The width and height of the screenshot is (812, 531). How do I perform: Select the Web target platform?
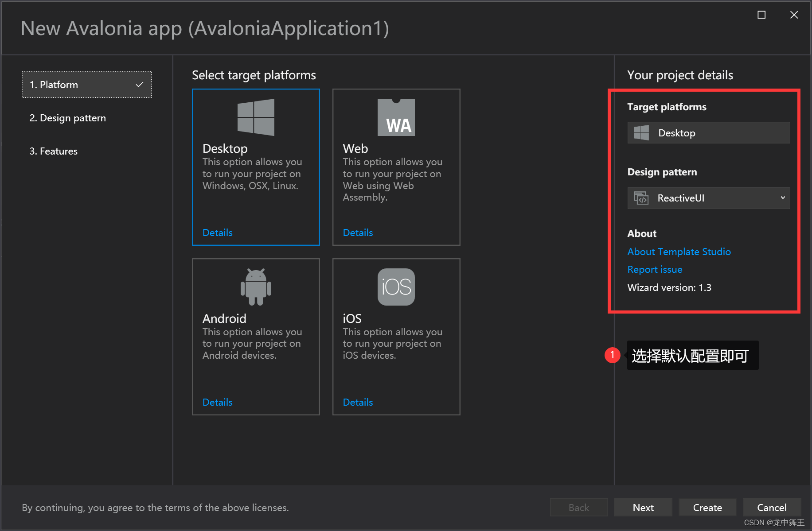[396, 167]
